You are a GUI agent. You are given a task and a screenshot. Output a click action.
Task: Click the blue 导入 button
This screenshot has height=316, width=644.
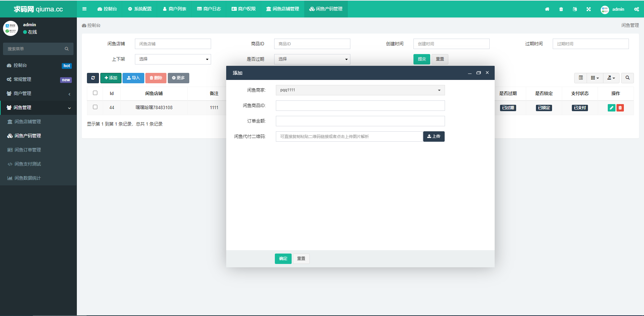tap(133, 78)
